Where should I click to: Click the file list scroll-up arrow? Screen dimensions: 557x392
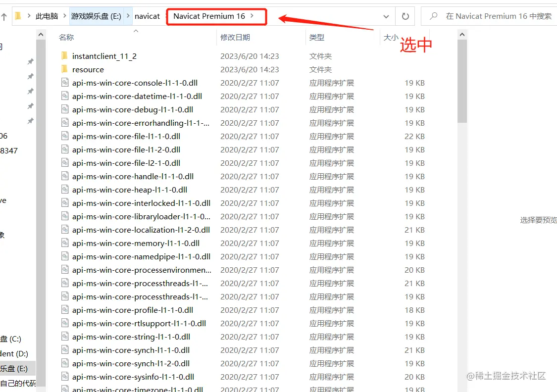[x=462, y=35]
